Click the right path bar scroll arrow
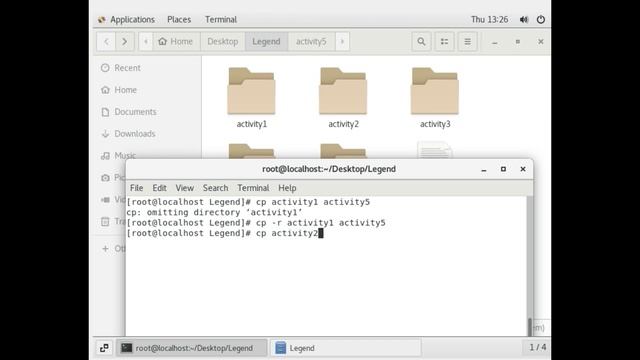Viewport: 640px width, 360px height. tap(342, 42)
